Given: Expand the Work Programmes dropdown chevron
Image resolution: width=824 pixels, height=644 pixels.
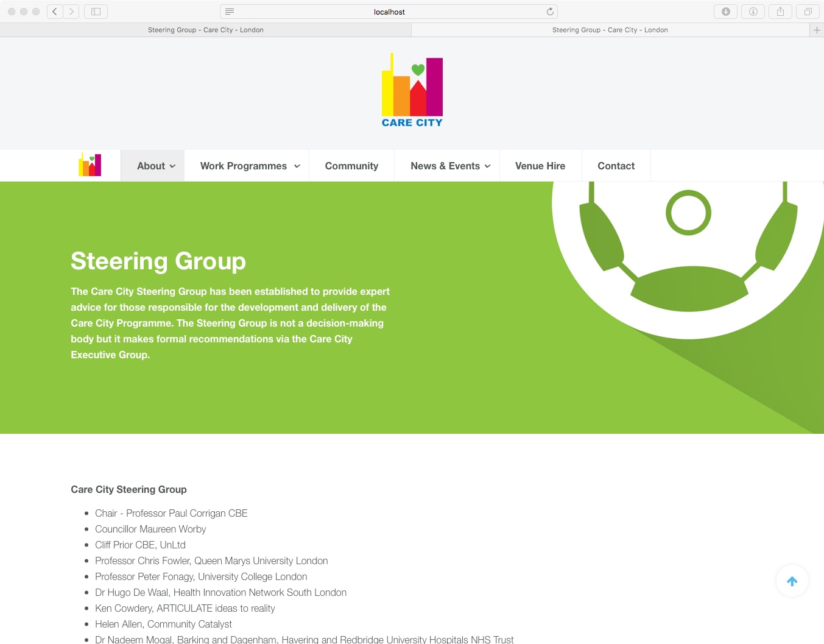Looking at the screenshot, I should [x=297, y=166].
